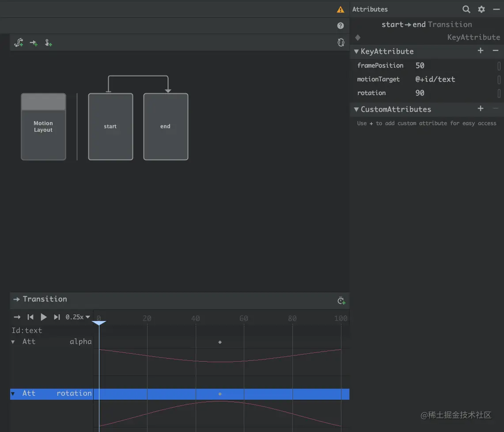Open Attributes panel settings gear
Image resolution: width=504 pixels, height=432 pixels.
tap(481, 9)
